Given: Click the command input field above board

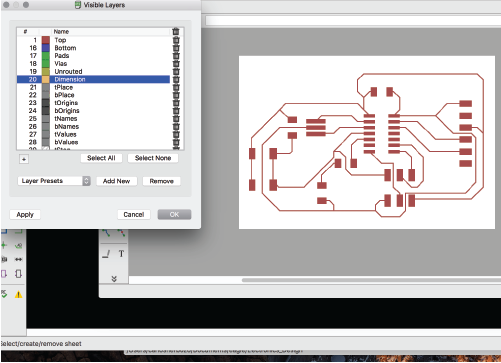Looking at the screenshot, I should (x=353, y=20).
